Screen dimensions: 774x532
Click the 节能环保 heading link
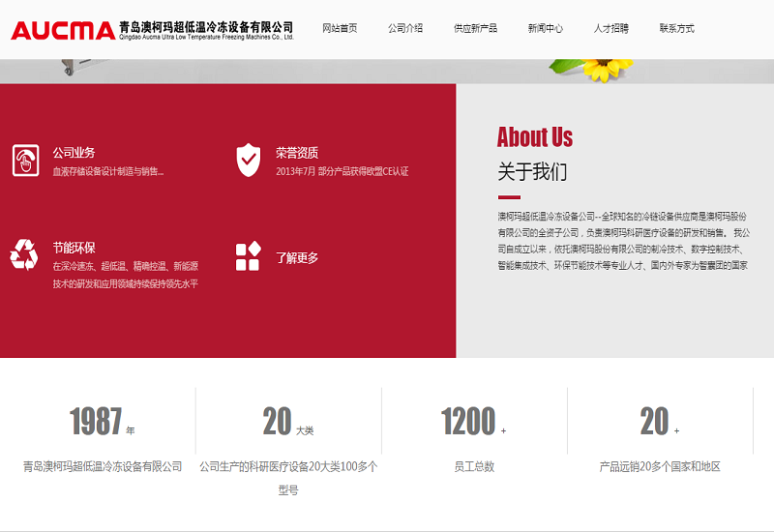tap(74, 248)
